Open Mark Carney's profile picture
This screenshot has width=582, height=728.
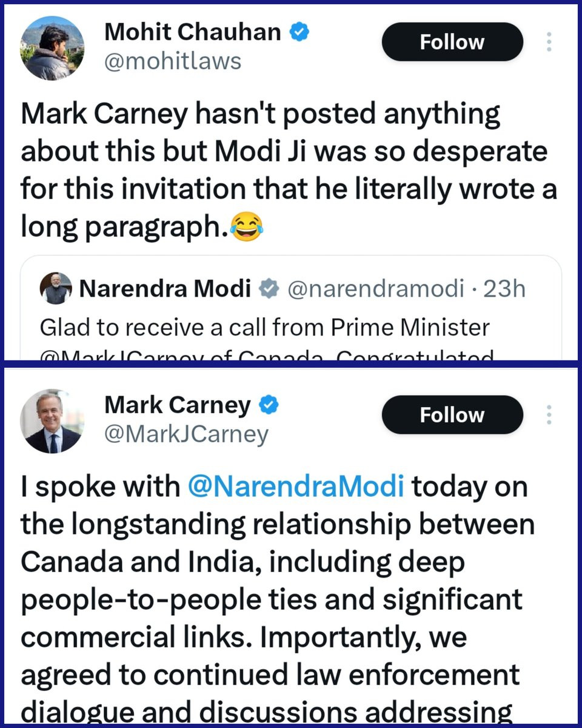pos(52,422)
